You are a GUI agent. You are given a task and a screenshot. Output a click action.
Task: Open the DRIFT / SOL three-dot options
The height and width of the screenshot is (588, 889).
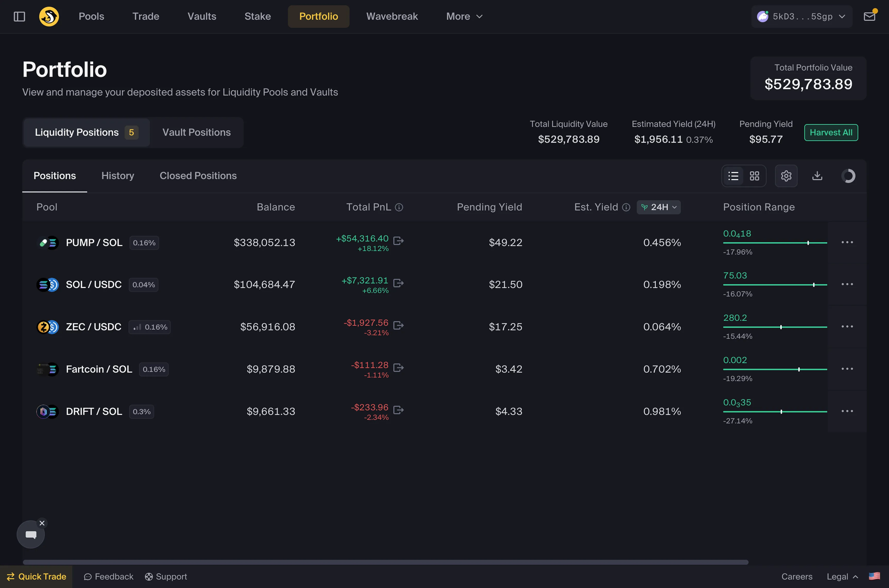tap(847, 411)
